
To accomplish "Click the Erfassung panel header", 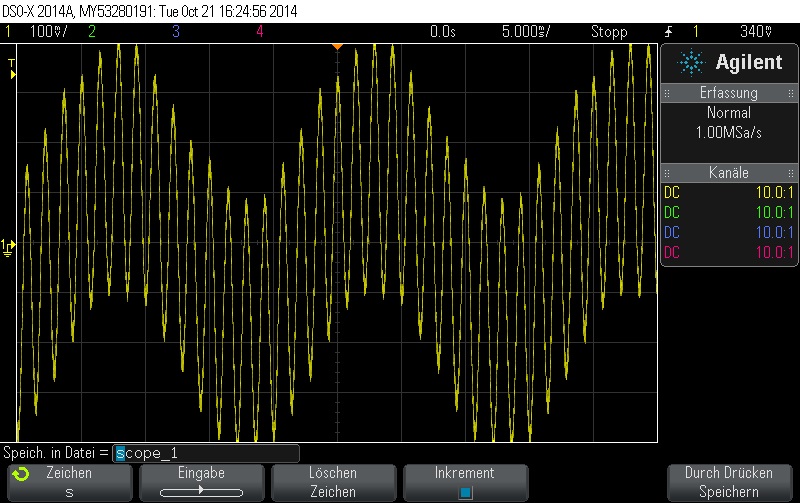I will coord(729,93).
